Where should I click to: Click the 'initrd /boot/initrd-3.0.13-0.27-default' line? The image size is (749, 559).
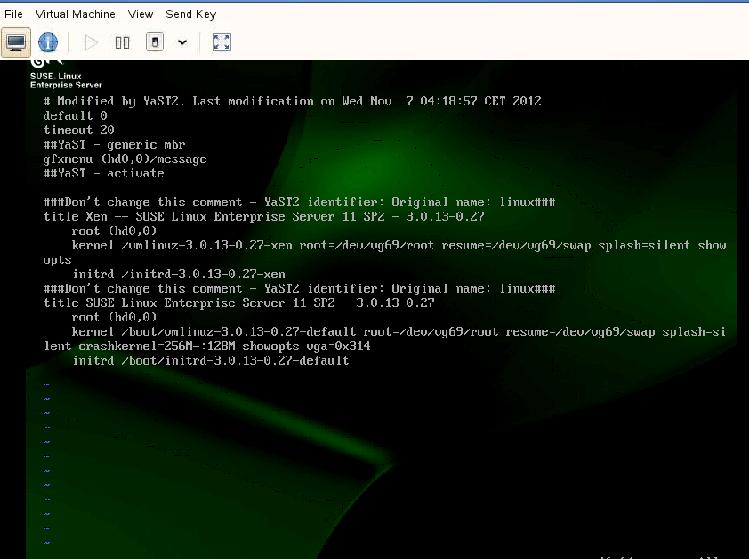[211, 360]
